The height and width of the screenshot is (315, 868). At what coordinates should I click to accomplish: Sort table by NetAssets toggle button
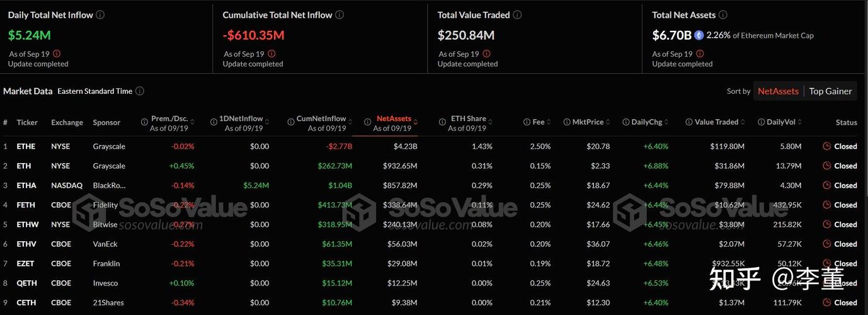pyautogui.click(x=778, y=91)
